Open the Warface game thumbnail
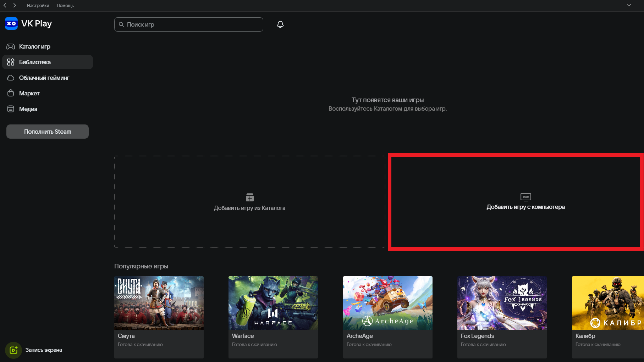Screen dimensions: 644x362 (x=273, y=303)
